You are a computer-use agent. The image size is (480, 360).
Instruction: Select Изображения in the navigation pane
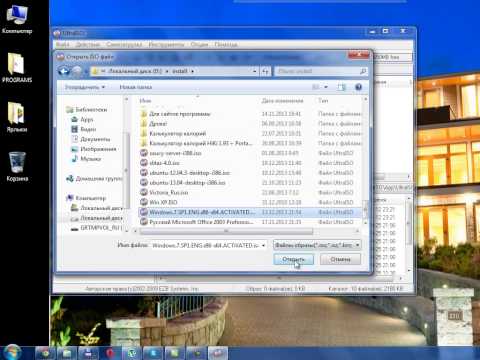[98, 149]
